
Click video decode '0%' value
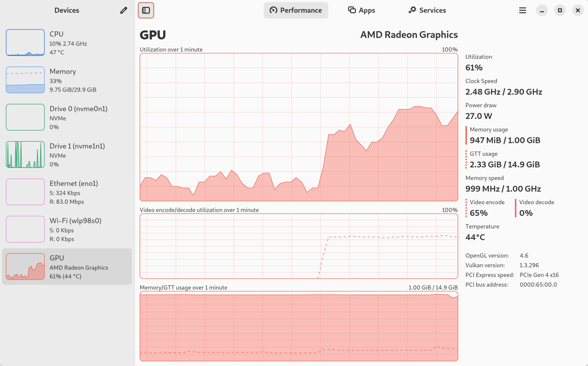pos(526,213)
